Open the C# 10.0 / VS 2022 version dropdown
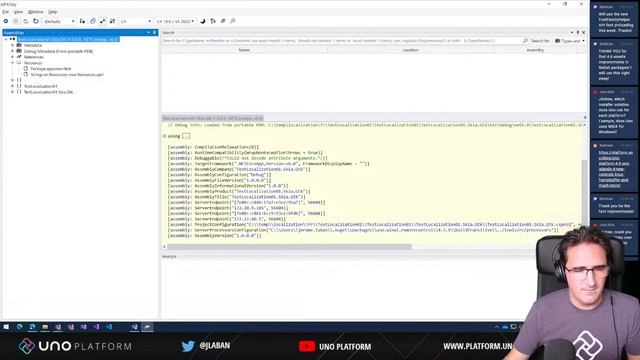 (176, 21)
